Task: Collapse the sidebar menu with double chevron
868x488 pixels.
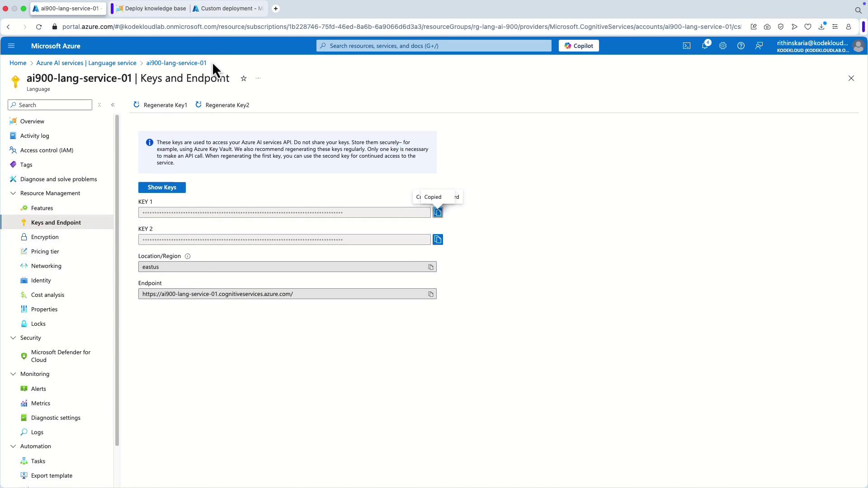Action: [x=113, y=105]
